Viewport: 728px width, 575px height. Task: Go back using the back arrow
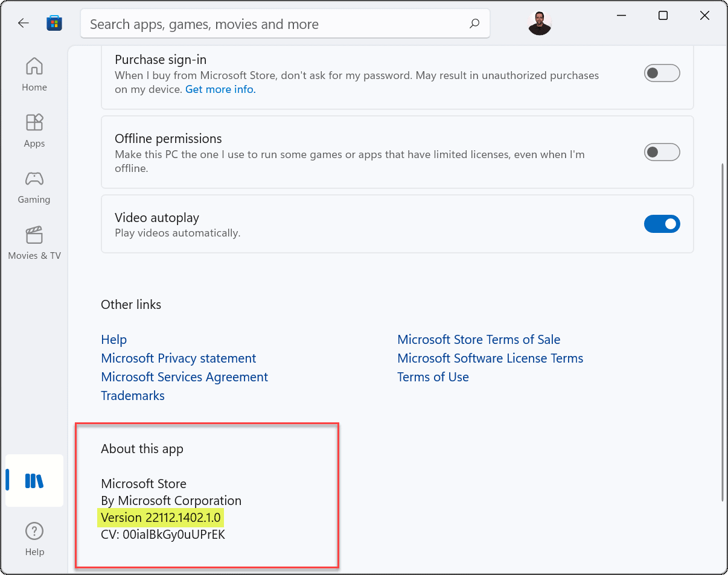tap(23, 22)
